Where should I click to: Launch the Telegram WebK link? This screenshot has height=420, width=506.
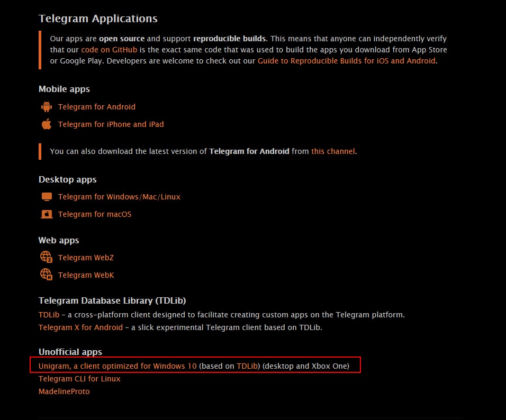point(86,275)
